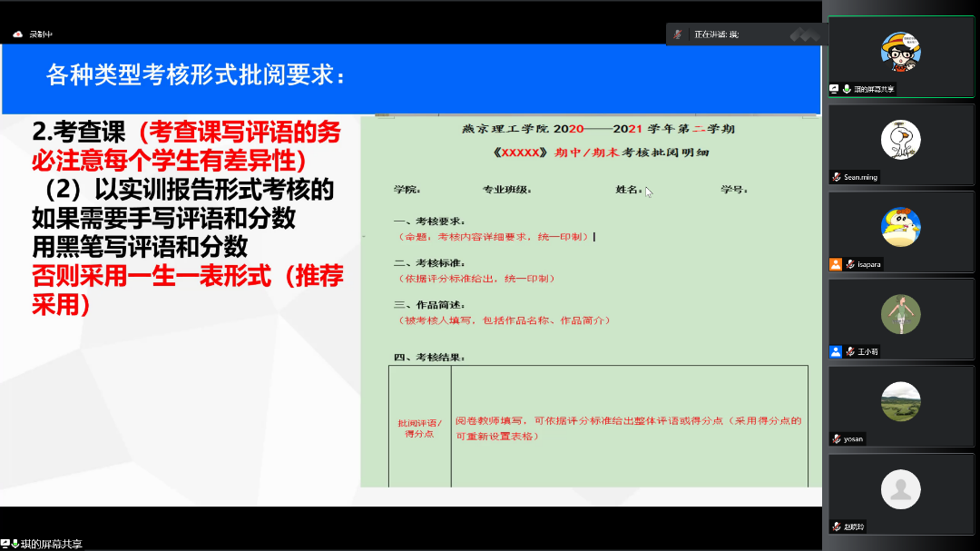The width and height of the screenshot is (980, 551).
Task: Click the active speaker avatar in top bar
Action: (677, 34)
